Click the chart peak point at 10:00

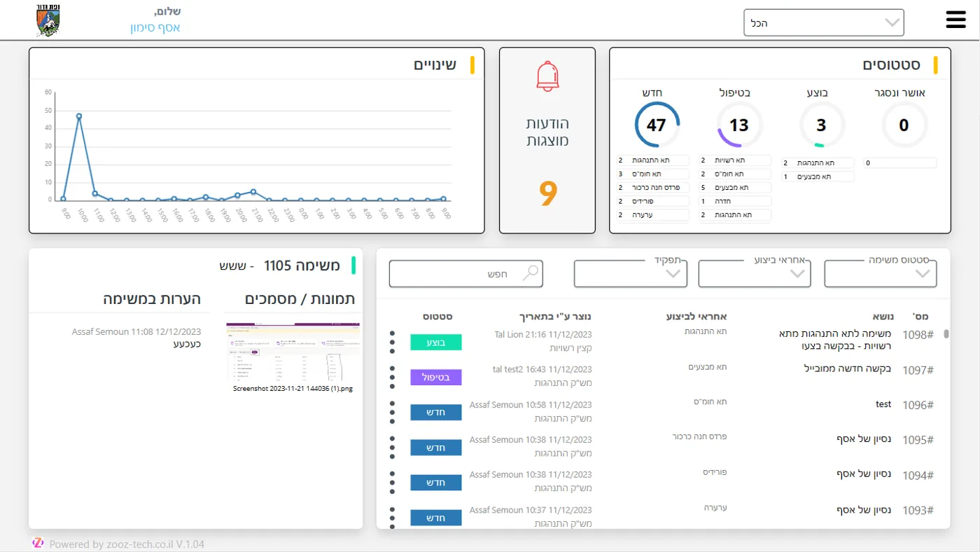pyautogui.click(x=79, y=116)
